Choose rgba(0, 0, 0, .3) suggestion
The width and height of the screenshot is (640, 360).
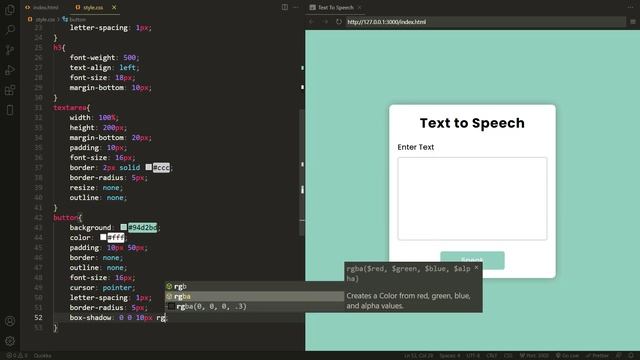tap(255, 307)
